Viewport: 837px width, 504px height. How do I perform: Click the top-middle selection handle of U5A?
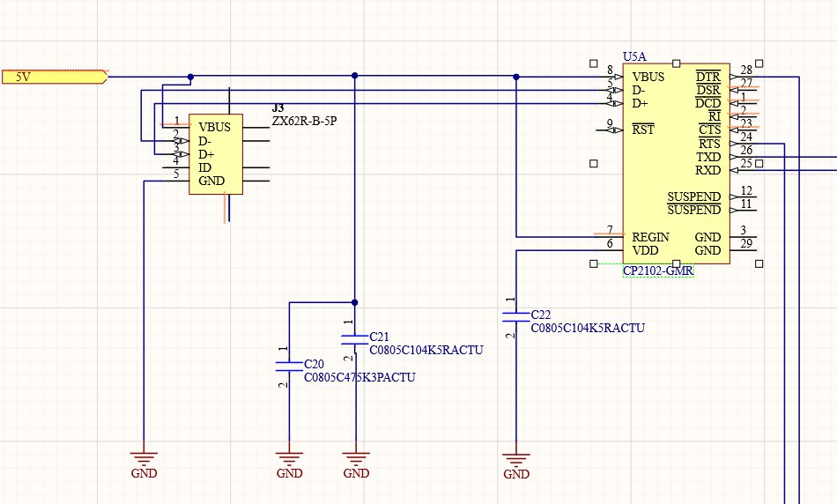coord(677,63)
